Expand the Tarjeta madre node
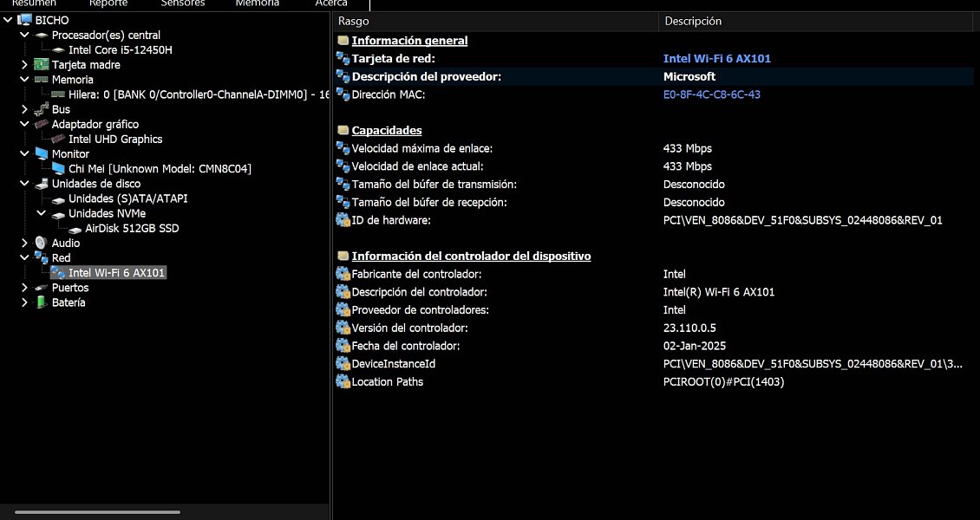Image resolution: width=980 pixels, height=520 pixels. 24,64
